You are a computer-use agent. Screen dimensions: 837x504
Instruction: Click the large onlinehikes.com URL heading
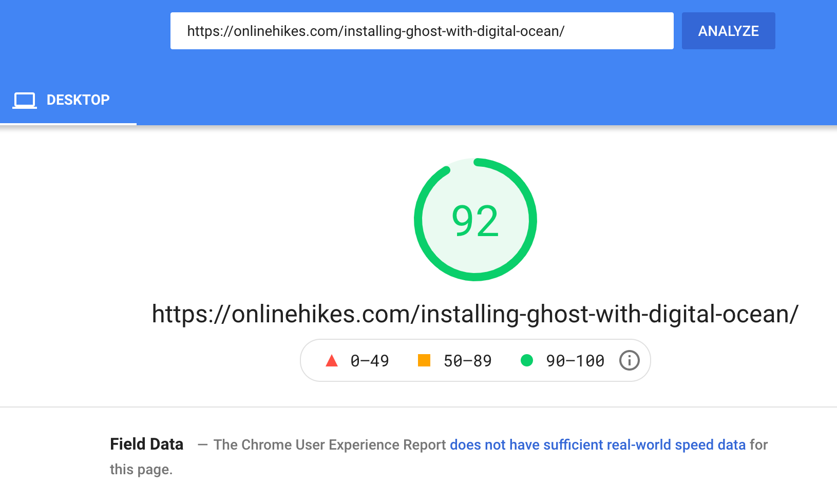pyautogui.click(x=475, y=314)
